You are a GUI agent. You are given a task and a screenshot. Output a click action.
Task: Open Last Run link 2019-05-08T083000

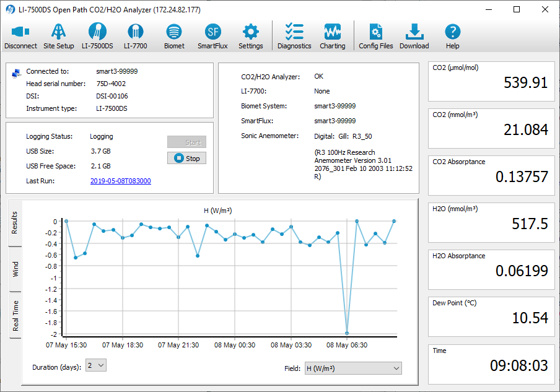121,181
